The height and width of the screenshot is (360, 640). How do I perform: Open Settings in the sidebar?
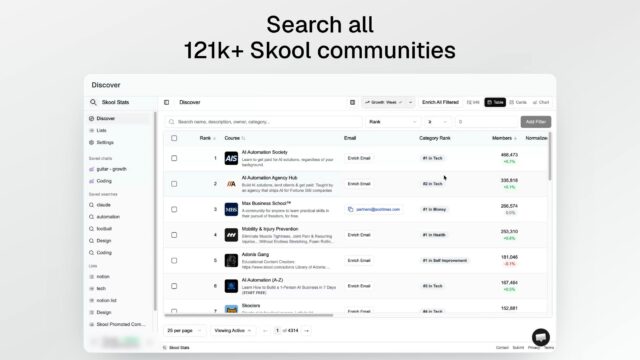pos(101,142)
